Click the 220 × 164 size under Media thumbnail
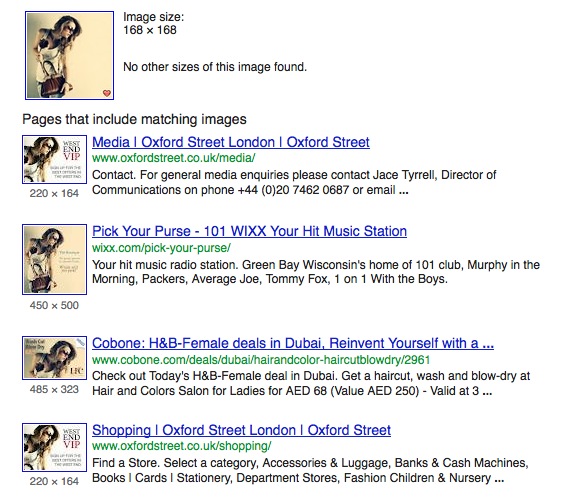Viewport: 574px width, 504px height. (x=54, y=193)
